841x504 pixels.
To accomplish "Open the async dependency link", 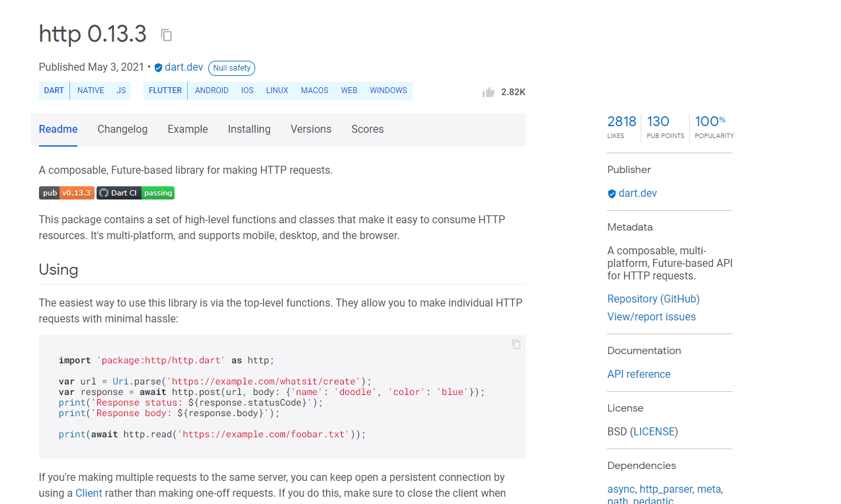I will click(621, 489).
